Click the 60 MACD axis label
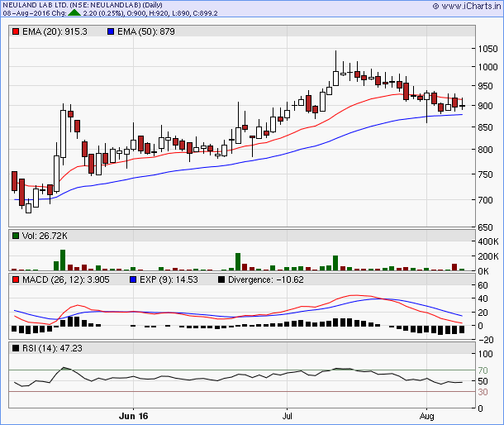Viewport: 504px width, 425px height. pyautogui.click(x=483, y=285)
